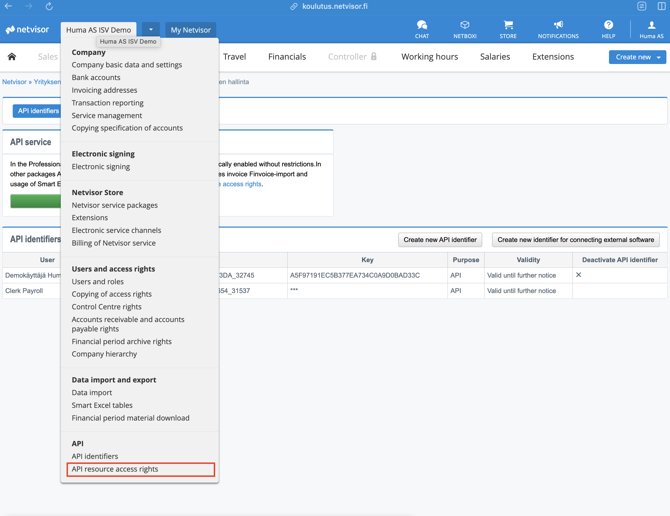Open the Chat icon in header
670x516 pixels.
pos(421,28)
